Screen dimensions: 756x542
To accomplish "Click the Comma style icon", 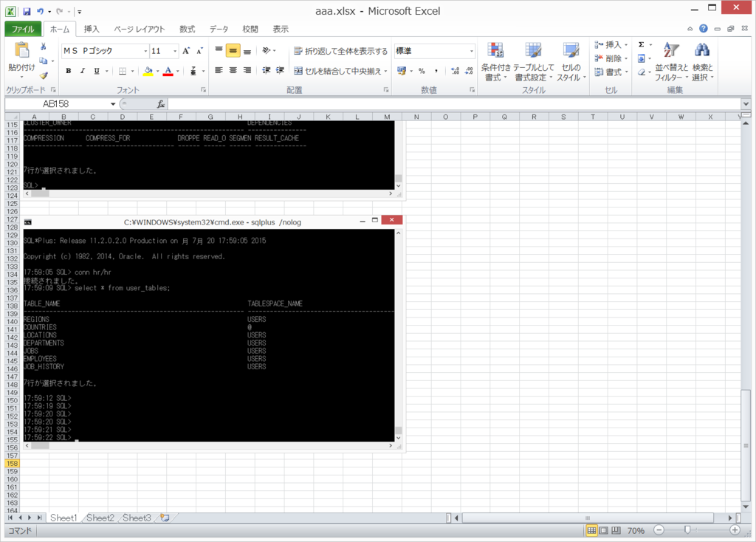I will click(x=436, y=71).
